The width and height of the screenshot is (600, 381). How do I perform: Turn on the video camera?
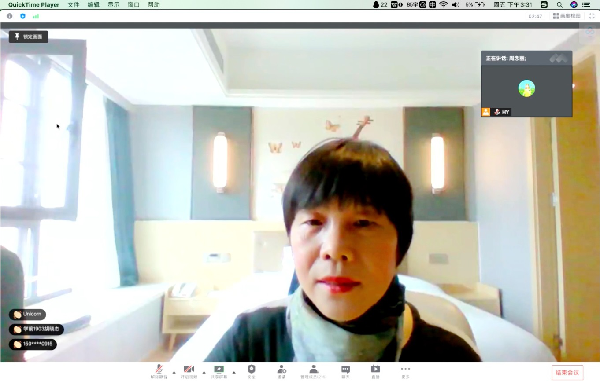[189, 371]
